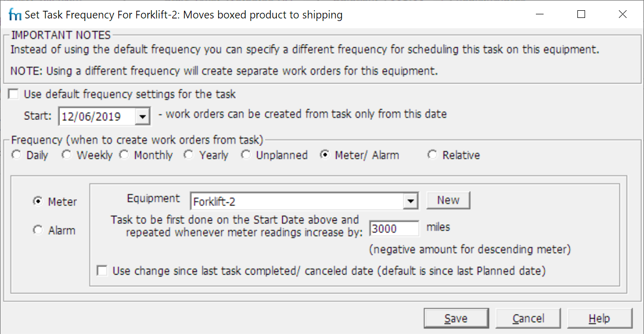Minimize the Set Task Frequency window
This screenshot has height=334, width=644.
[539, 14]
